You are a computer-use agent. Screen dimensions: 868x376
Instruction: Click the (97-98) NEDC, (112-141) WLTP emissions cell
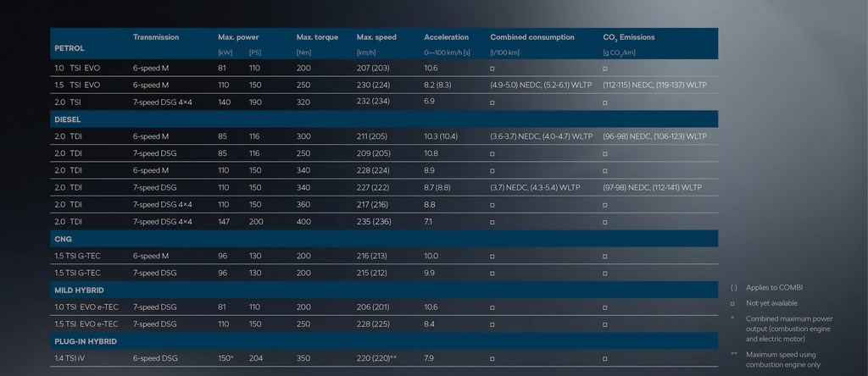(652, 187)
